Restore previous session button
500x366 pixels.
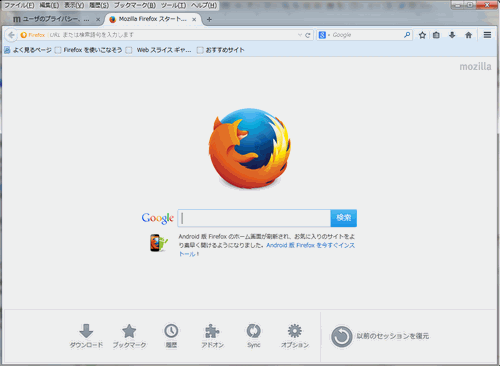(x=379, y=336)
